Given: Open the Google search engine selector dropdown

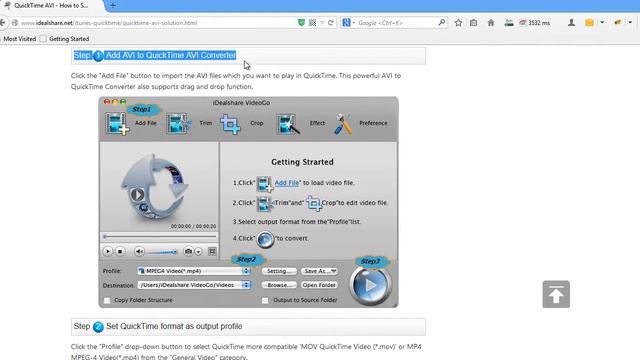Looking at the screenshot, I should pyautogui.click(x=348, y=23).
